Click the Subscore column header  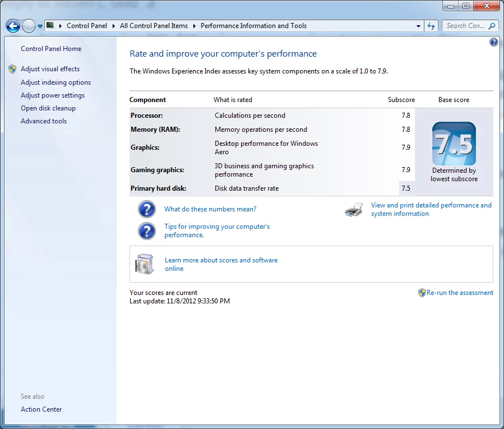point(401,100)
